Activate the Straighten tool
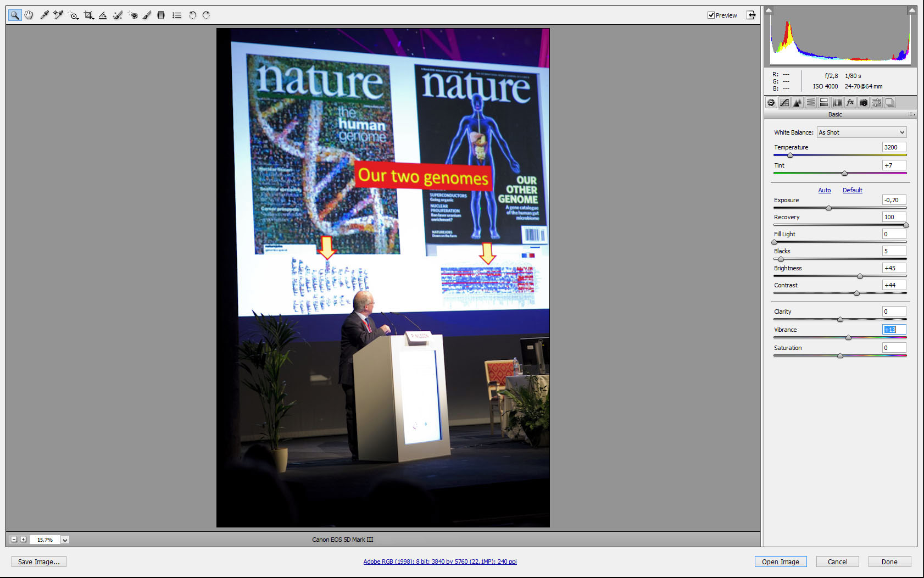 [x=103, y=15]
